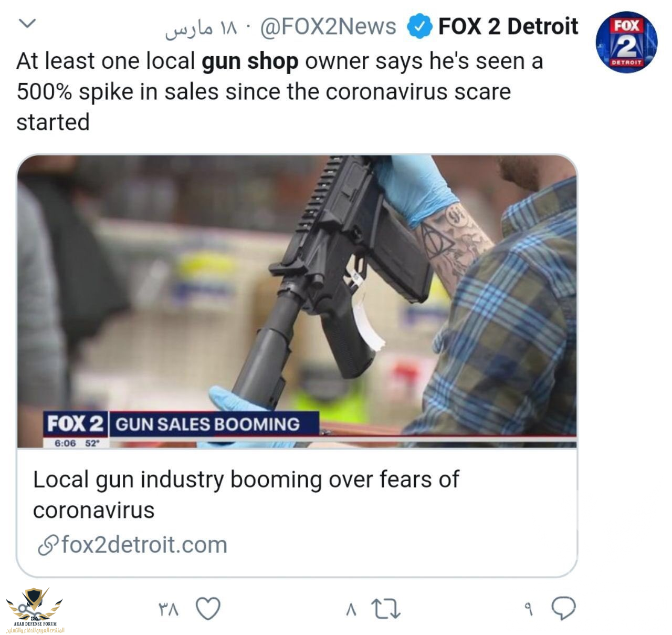This screenshot has width=672, height=635.
Task: Click the tweet date timestamp
Action: tap(202, 28)
